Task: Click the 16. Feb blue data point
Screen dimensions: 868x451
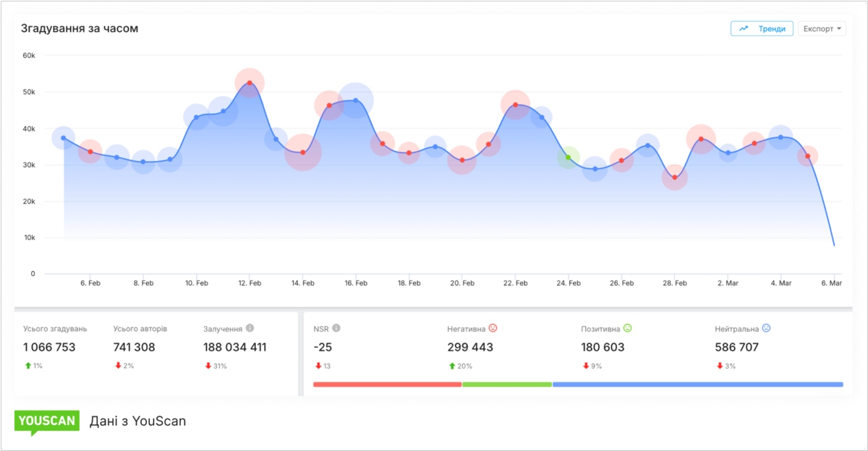Action: point(355,100)
